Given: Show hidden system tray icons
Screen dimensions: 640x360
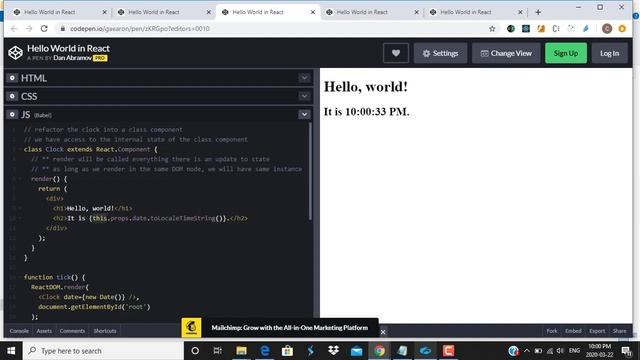Looking at the screenshot, I should coord(527,351).
